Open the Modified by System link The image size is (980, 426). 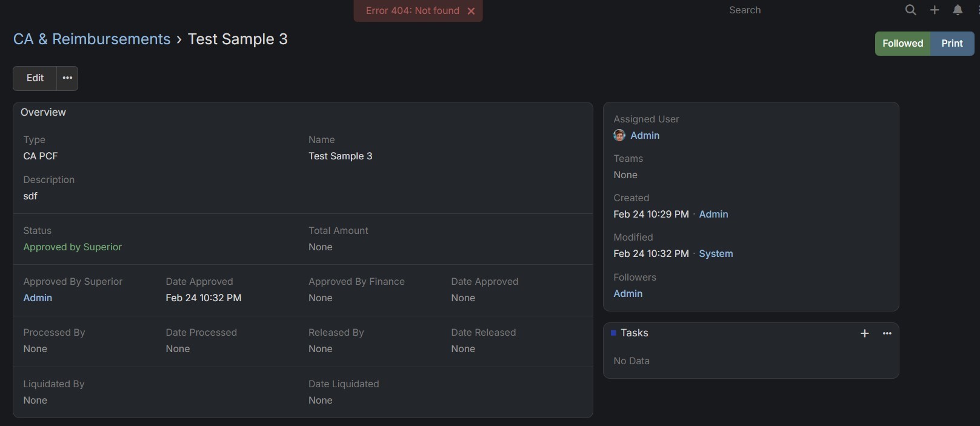point(716,254)
